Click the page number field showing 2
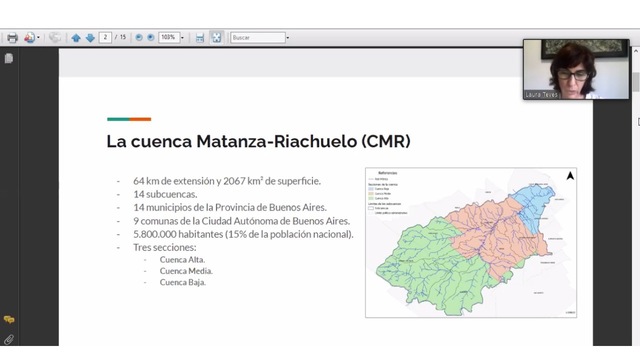 tap(105, 38)
